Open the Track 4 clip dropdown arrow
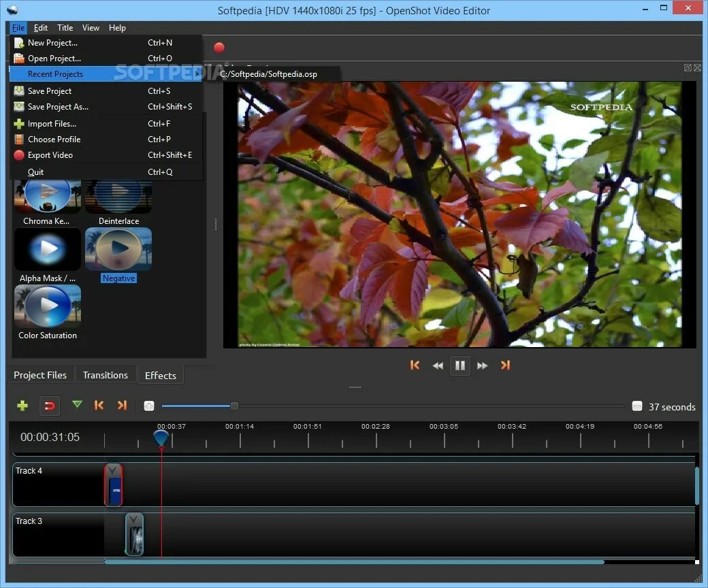Screen dimensions: 708x588 [x=112, y=470]
